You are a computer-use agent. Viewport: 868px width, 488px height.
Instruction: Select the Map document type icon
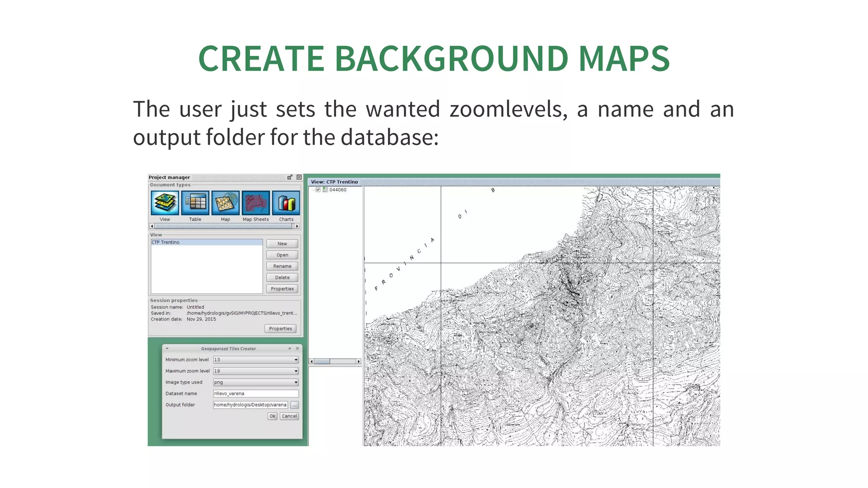point(225,203)
